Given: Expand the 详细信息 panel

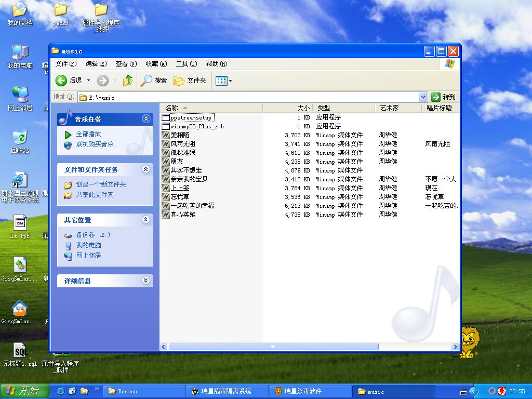Looking at the screenshot, I should click(146, 281).
